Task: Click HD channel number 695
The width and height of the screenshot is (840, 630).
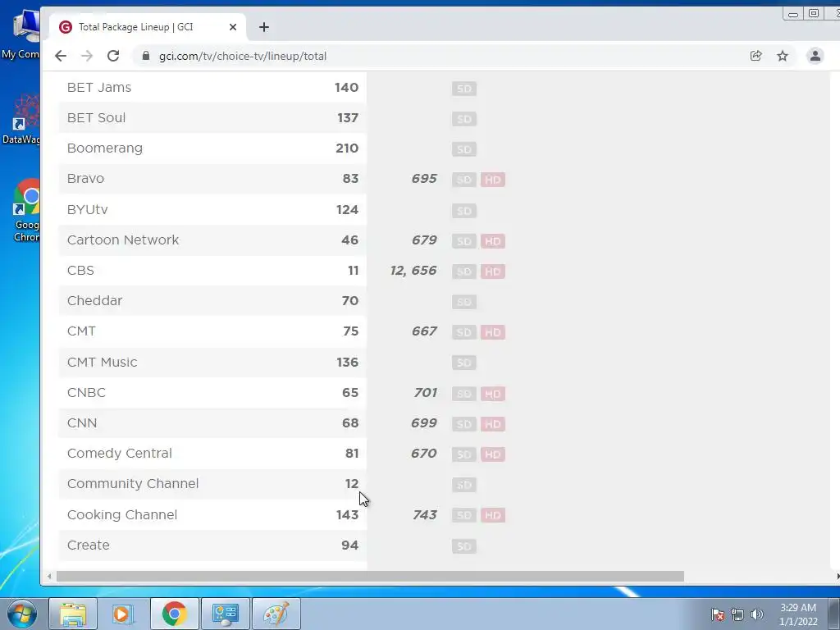Action: 424,178
